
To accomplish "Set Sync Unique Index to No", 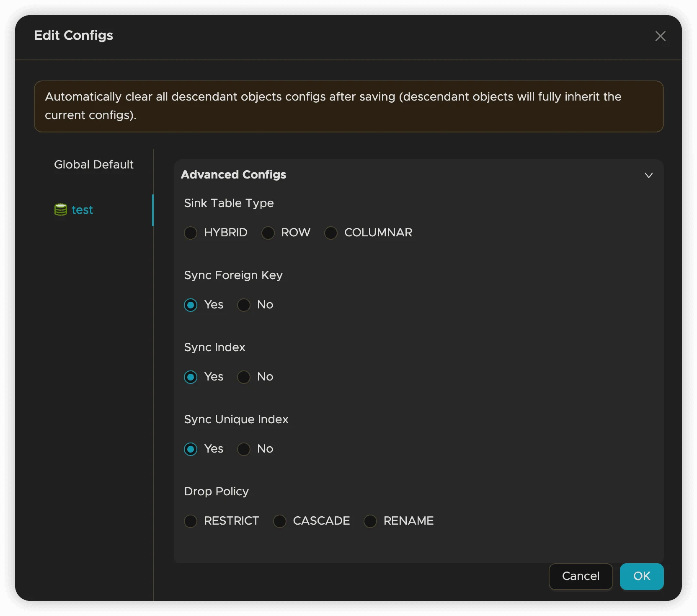I will point(244,449).
